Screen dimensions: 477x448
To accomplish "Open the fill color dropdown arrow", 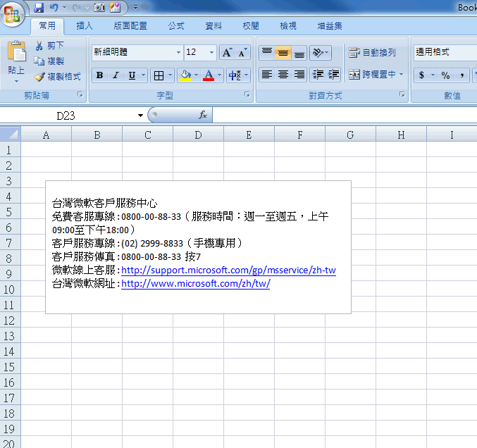I will pyautogui.click(x=196, y=75).
